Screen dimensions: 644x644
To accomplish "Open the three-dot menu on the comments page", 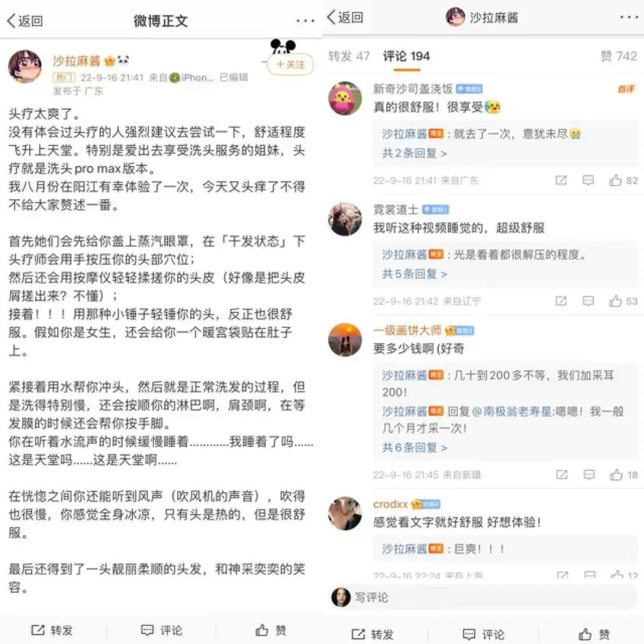I will click(x=629, y=17).
